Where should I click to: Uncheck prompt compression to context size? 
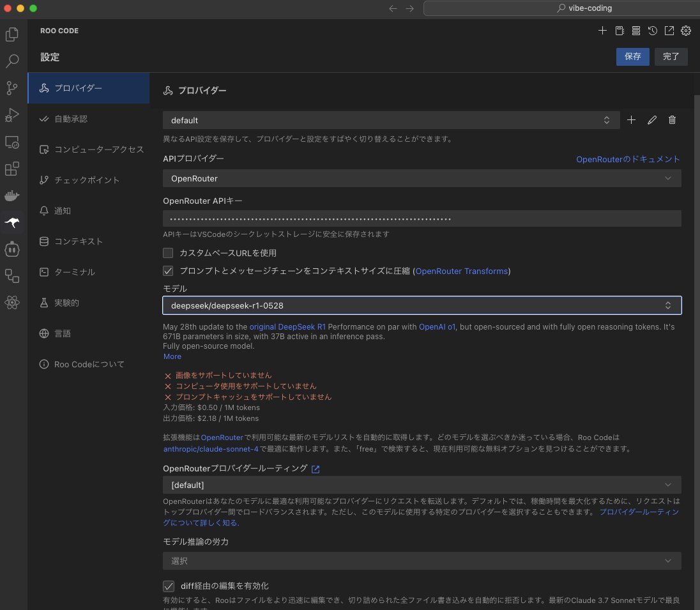click(168, 271)
